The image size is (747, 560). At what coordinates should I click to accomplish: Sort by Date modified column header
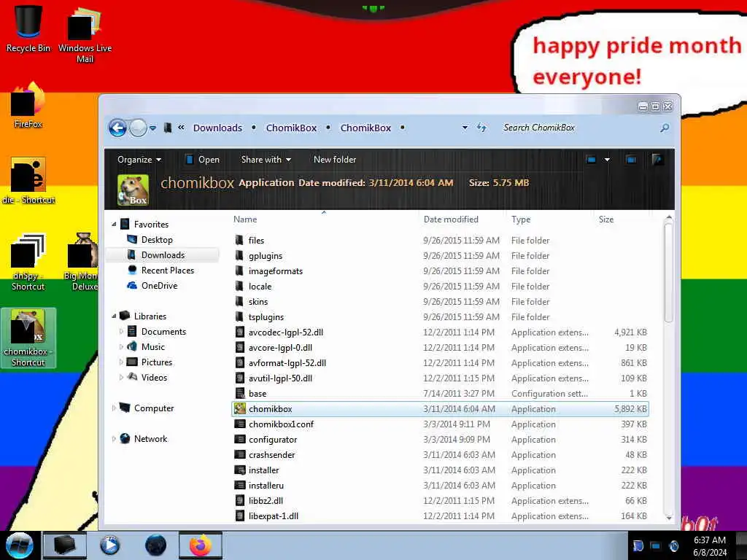pos(451,219)
